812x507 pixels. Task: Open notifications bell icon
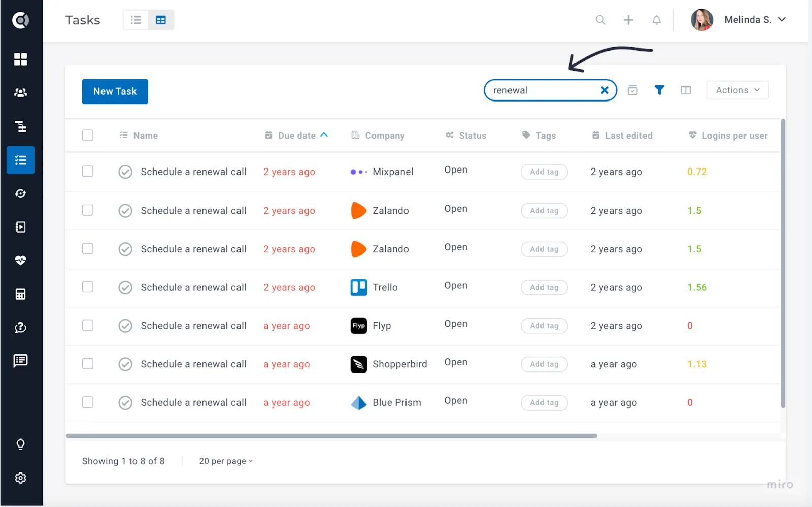point(656,20)
